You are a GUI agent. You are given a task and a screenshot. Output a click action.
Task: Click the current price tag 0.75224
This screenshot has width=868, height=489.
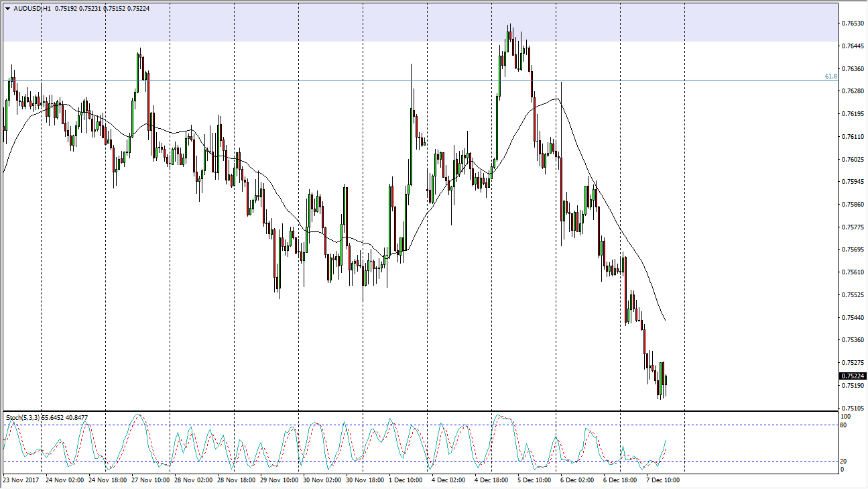(852, 376)
